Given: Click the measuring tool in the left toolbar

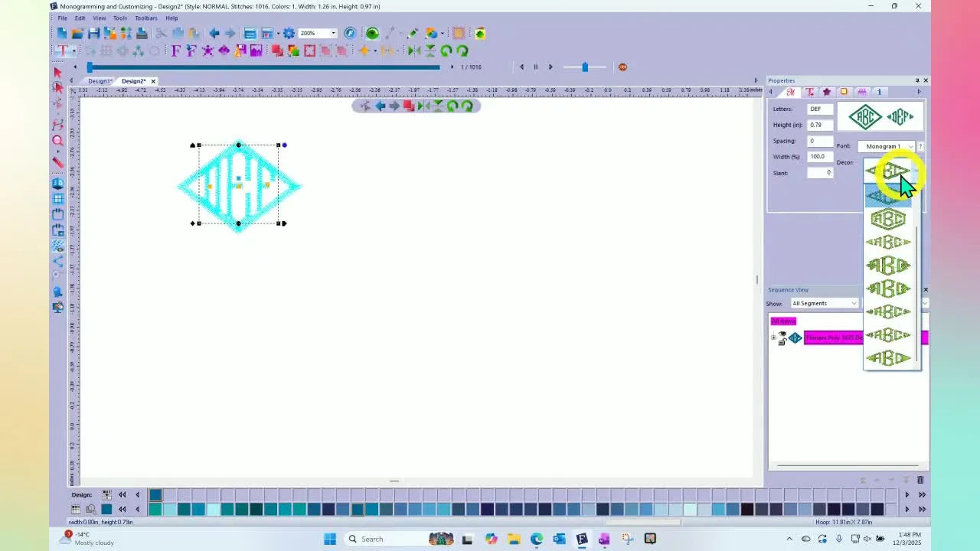Looking at the screenshot, I should pos(57,162).
